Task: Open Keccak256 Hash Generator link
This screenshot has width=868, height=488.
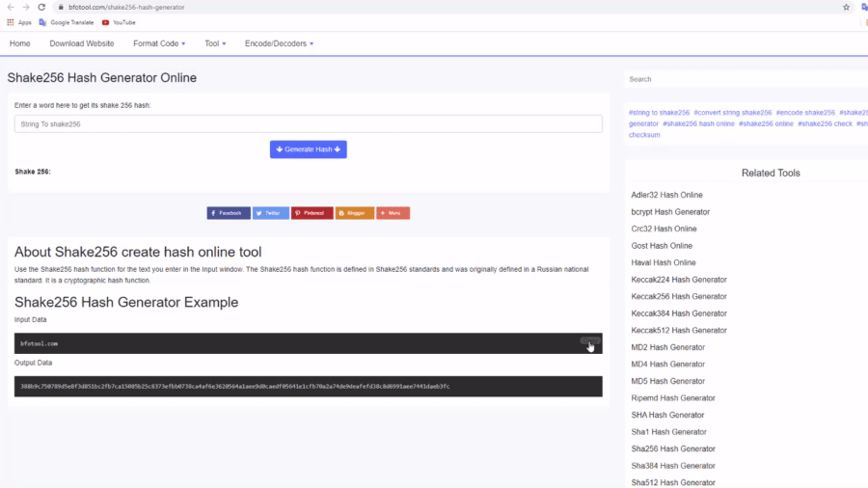Action: pos(679,296)
